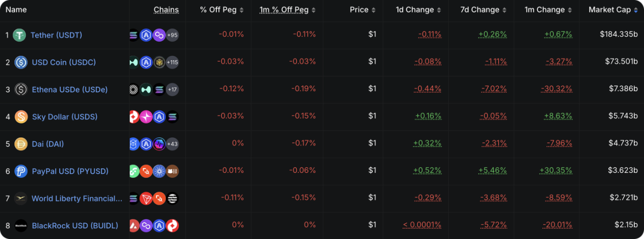Expand the +115 chains badge for USDC
644x239 pixels.
pos(172,63)
